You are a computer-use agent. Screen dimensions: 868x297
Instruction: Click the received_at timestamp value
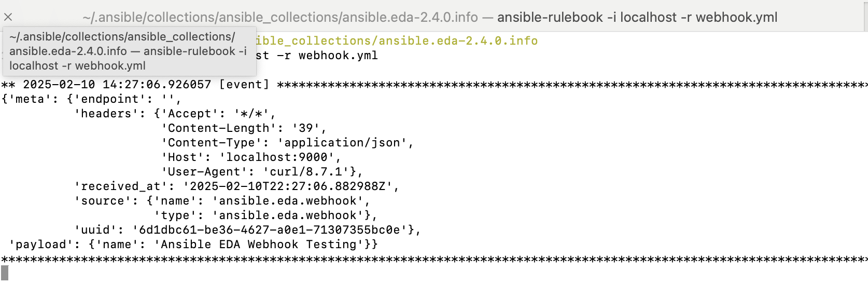[x=288, y=186]
